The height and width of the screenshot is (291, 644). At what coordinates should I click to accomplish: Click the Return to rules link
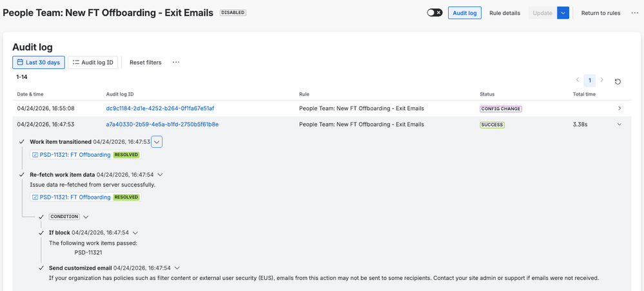[600, 13]
